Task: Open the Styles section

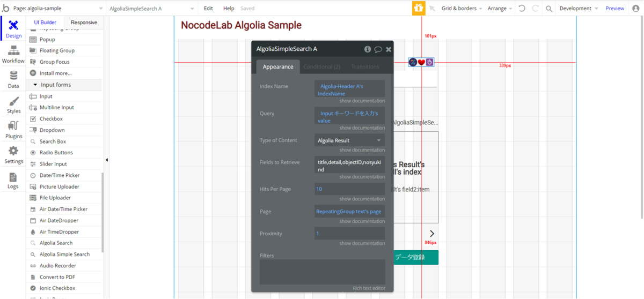Action: [13, 105]
